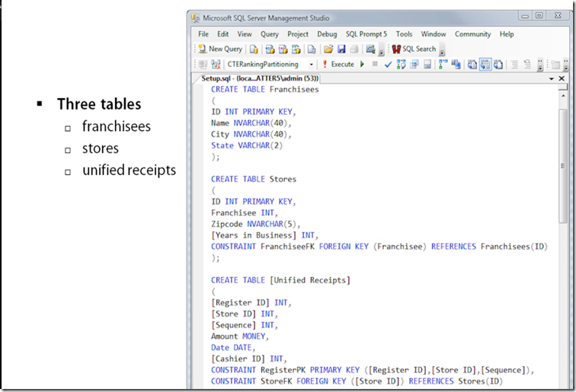Screen dimensions: 576x392
Task: Click the Query Options icon
Action: point(414,65)
